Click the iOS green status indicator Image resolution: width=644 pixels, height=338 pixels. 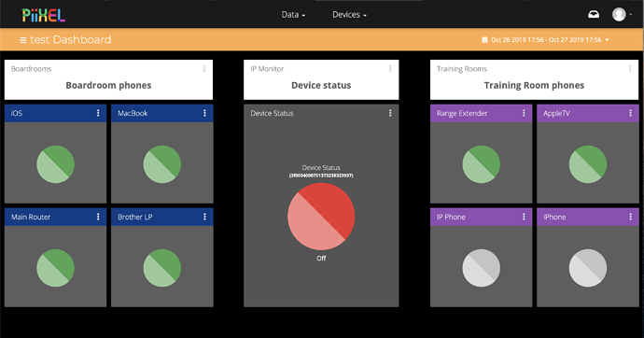point(55,164)
